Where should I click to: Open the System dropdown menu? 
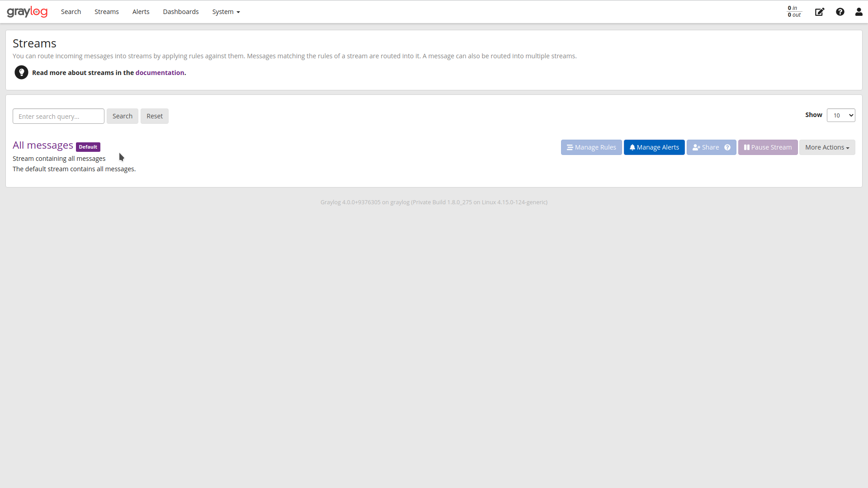[x=226, y=12]
